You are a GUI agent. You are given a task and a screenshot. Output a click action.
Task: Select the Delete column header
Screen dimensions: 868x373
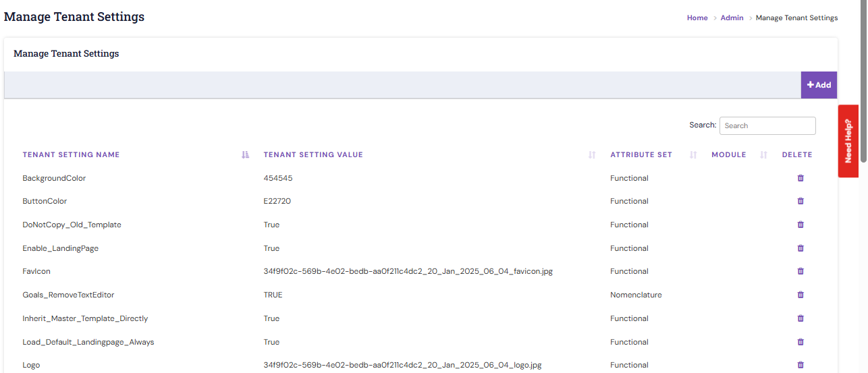[x=797, y=154]
